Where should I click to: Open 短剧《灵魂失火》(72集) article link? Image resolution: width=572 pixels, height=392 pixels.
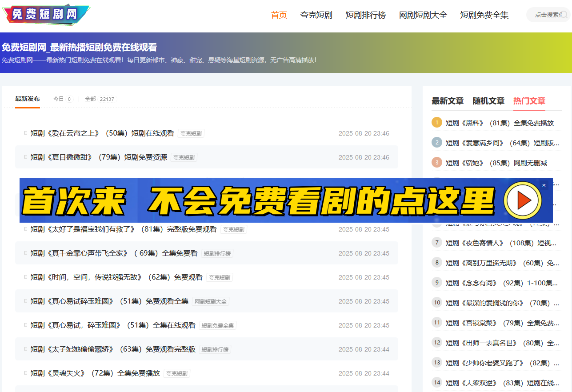[x=95, y=373]
